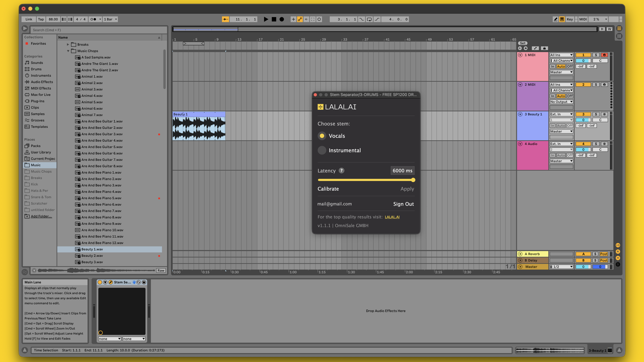The width and height of the screenshot is (644, 362).
Task: Expand the Breaks folder in browser
Action: point(68,44)
